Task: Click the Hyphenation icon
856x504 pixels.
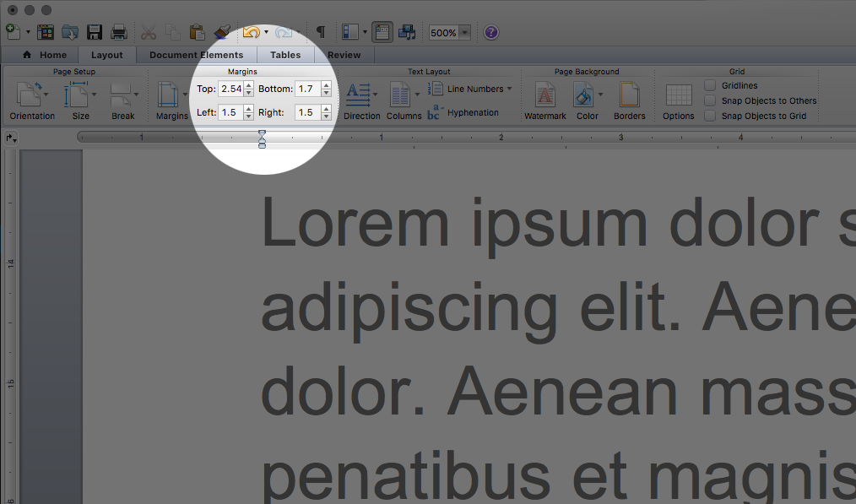Action: point(435,112)
